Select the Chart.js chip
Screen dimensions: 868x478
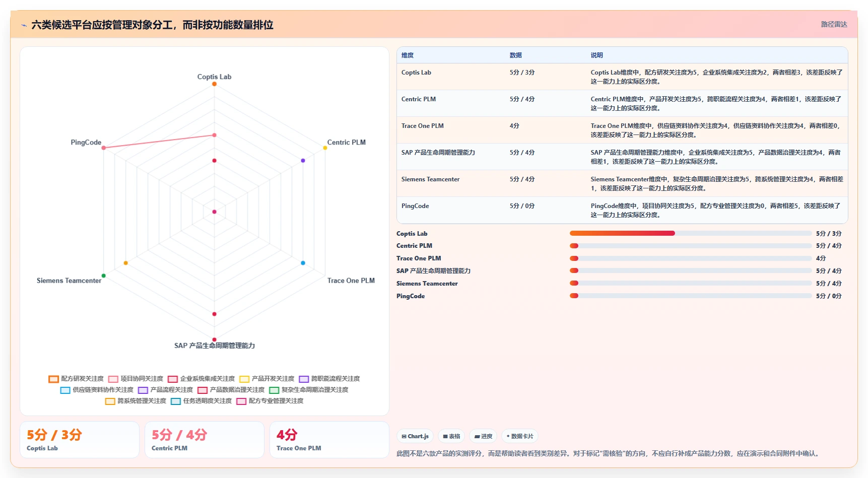(415, 436)
